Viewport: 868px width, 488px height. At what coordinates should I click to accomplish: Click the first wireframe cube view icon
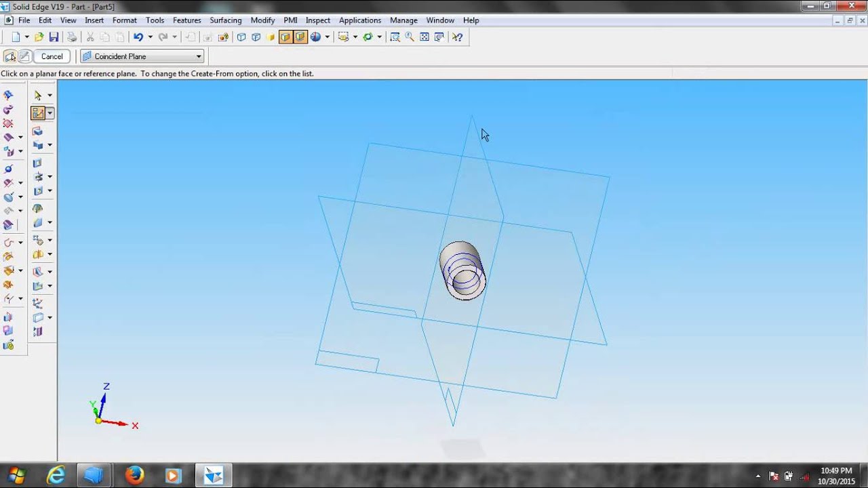click(x=241, y=37)
